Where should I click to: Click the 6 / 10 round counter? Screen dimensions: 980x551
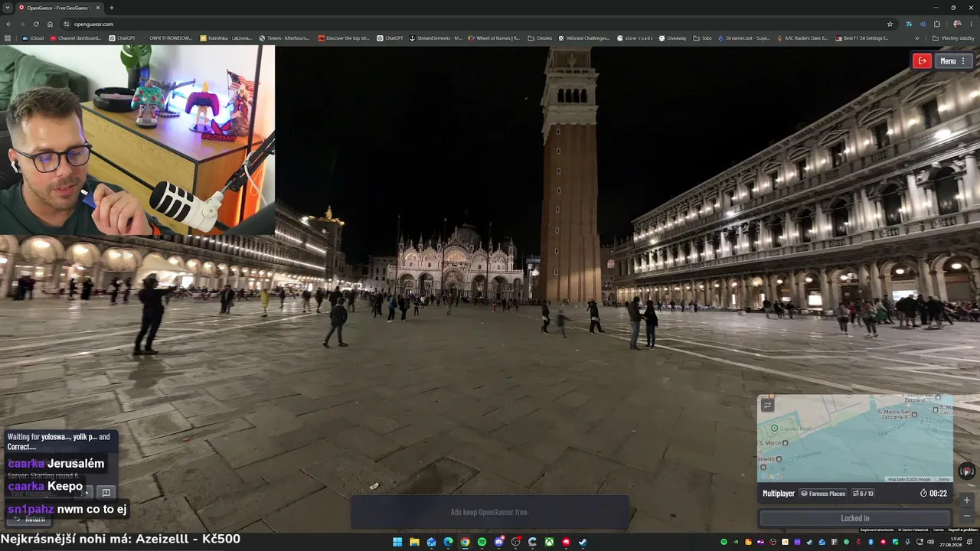pos(864,494)
